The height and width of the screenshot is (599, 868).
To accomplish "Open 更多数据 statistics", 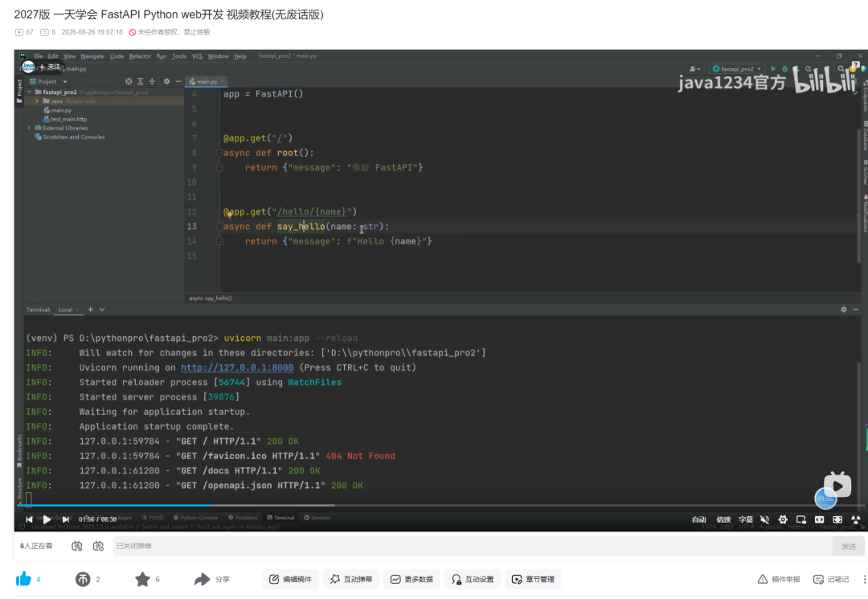I will pyautogui.click(x=411, y=579).
